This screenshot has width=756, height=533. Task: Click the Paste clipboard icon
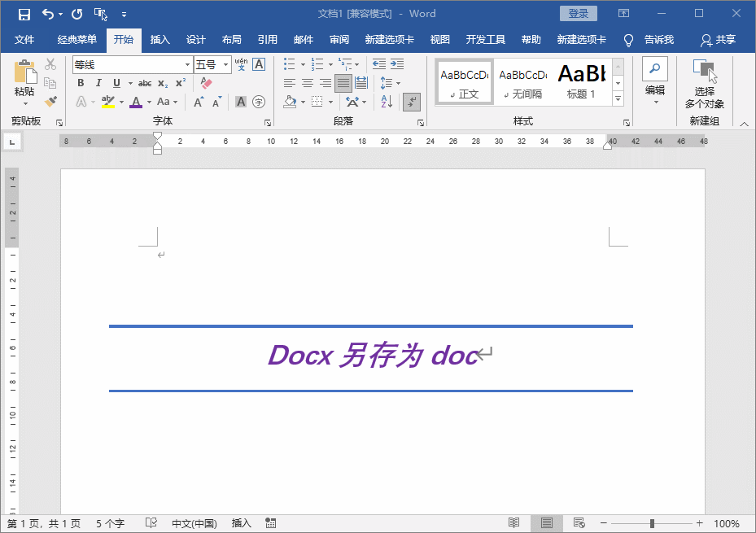pos(24,72)
